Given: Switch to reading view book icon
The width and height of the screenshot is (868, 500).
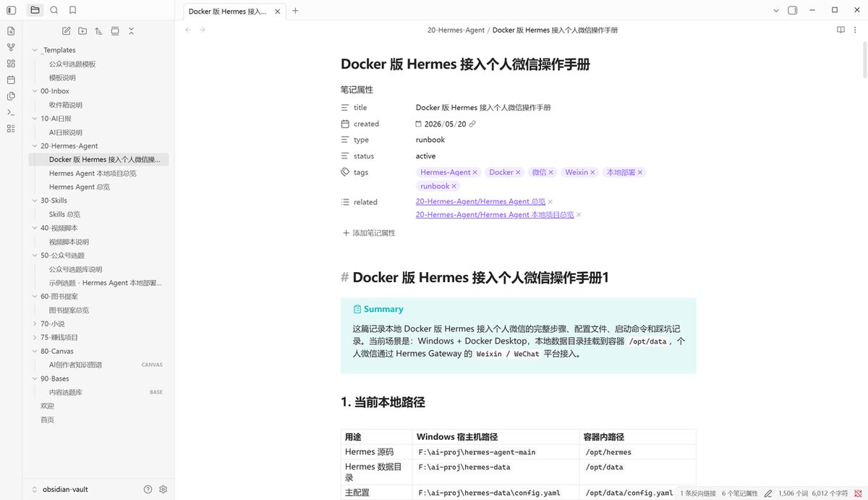Looking at the screenshot, I should 841,30.
